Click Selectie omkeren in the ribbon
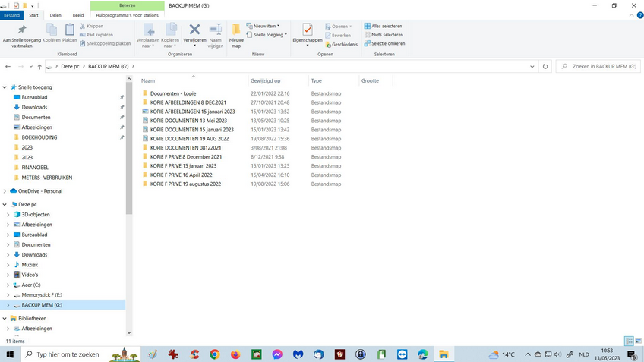 click(x=387, y=43)
